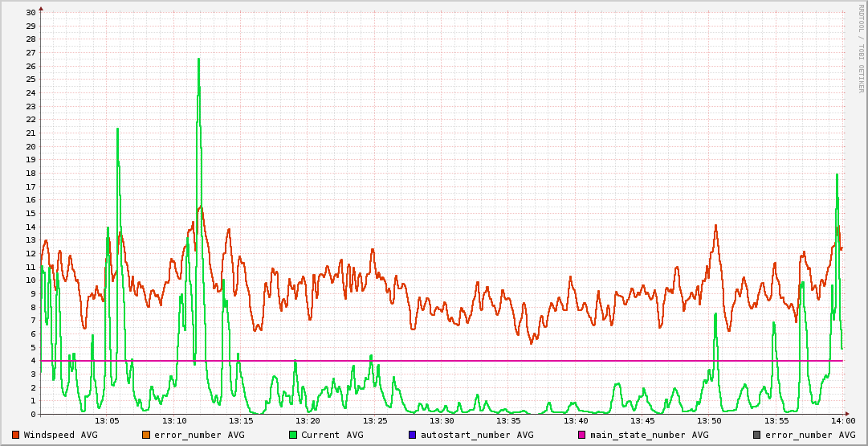This screenshot has width=868, height=446.
Task: Click the 15 value on the Y-axis
Action: pyautogui.click(x=31, y=213)
